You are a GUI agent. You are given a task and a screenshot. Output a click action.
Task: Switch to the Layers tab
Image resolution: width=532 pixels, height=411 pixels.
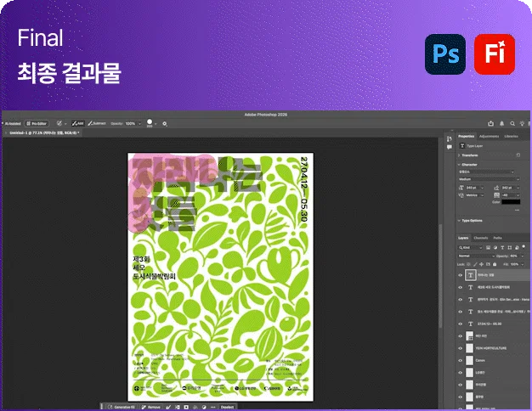click(463, 238)
